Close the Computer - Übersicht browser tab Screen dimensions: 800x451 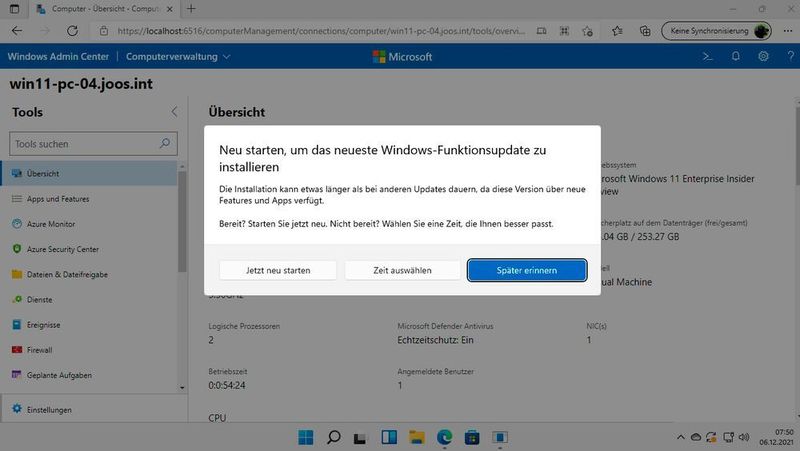click(170, 9)
